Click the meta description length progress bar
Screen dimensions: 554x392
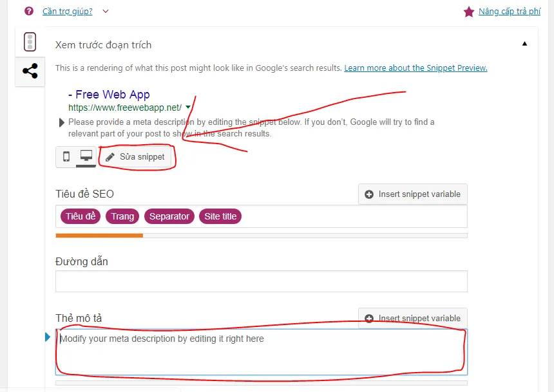click(x=262, y=383)
